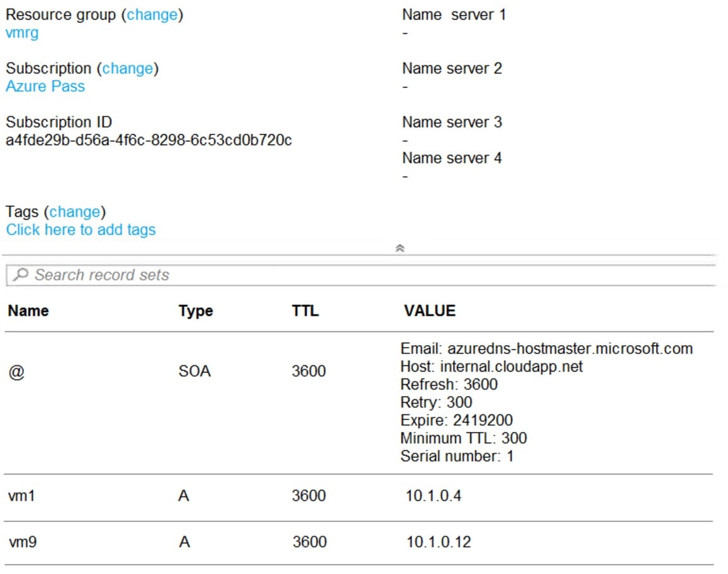Change the tags
This screenshot has width=728, height=574.
76,211
